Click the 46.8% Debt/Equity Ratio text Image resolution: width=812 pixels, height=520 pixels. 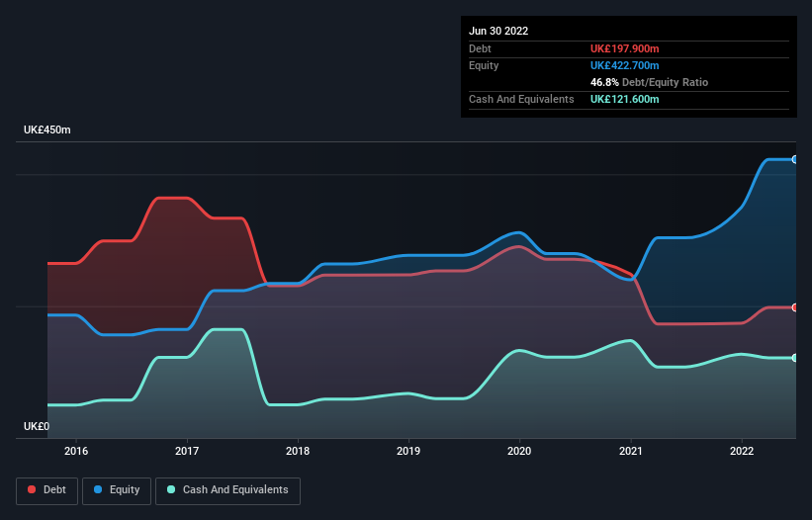tap(649, 82)
